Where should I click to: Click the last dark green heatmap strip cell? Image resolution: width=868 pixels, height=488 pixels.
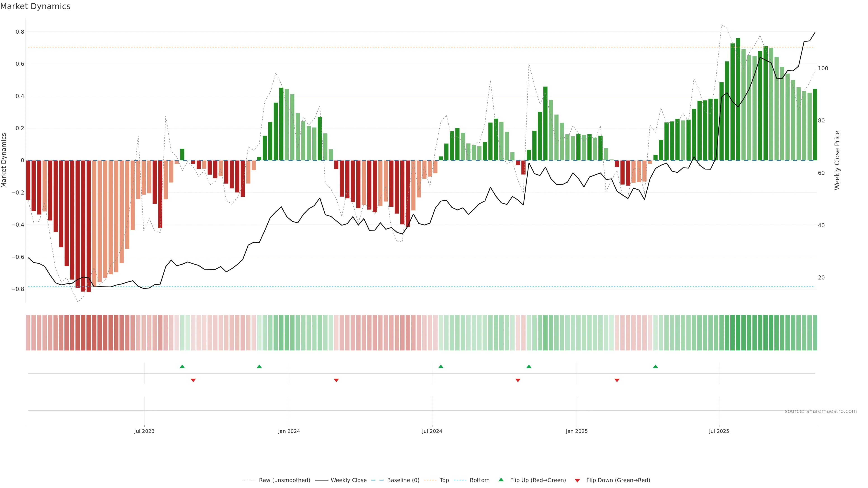pyautogui.click(x=815, y=333)
